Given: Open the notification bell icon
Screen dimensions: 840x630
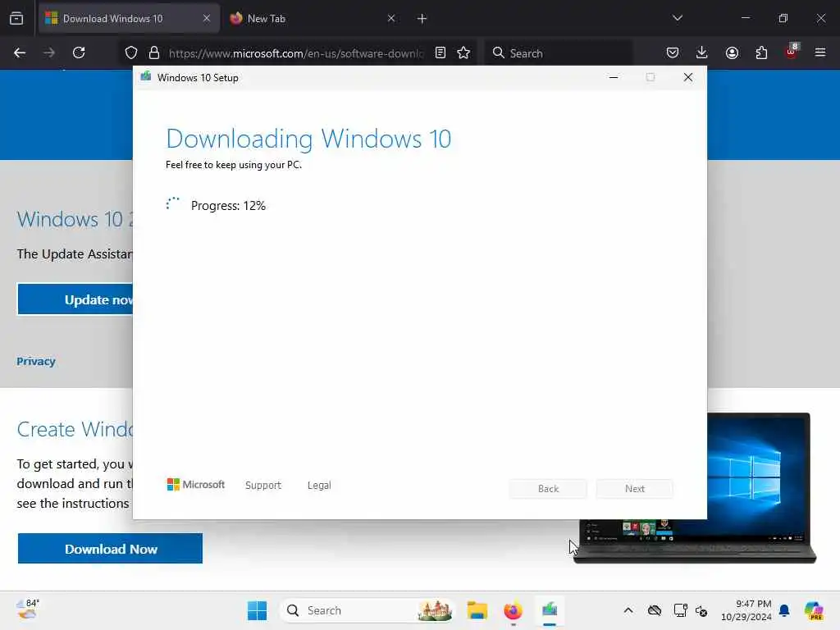Looking at the screenshot, I should (x=784, y=610).
